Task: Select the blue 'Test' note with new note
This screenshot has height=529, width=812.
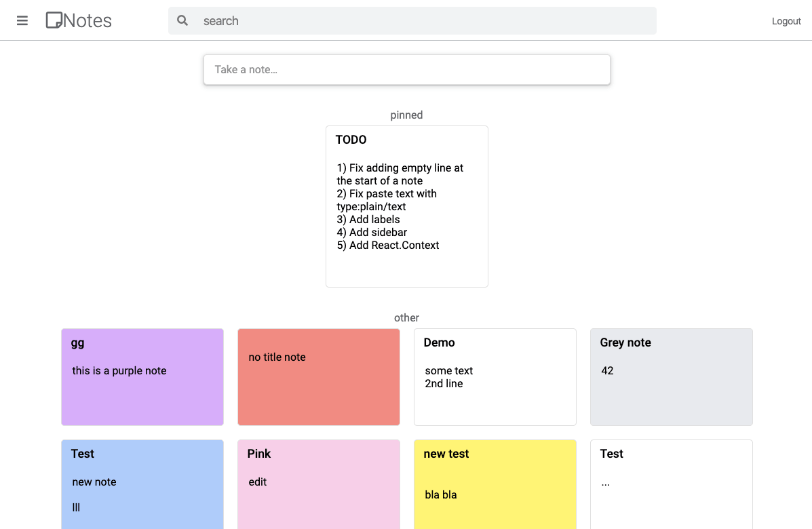Action: tap(142, 484)
